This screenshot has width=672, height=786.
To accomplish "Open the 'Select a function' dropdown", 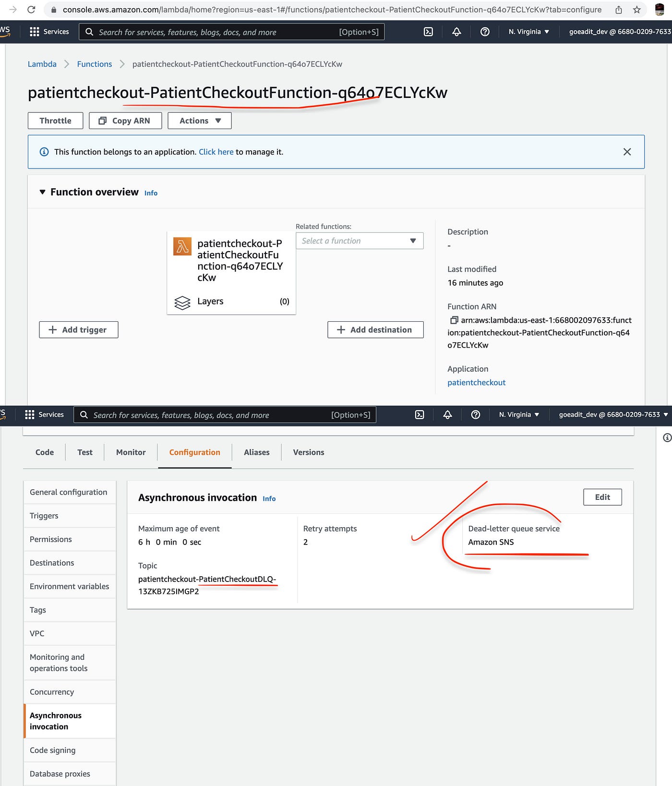I will tap(360, 241).
